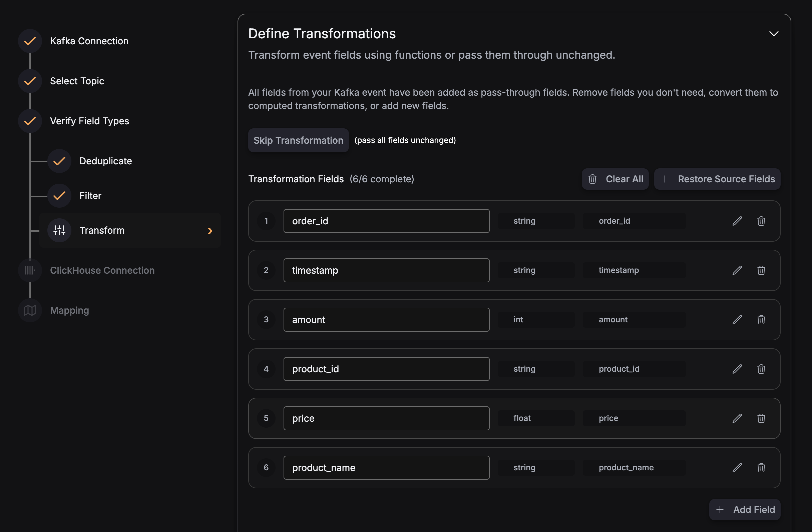
Task: Navigate to the Filter step
Action: [x=90, y=196]
